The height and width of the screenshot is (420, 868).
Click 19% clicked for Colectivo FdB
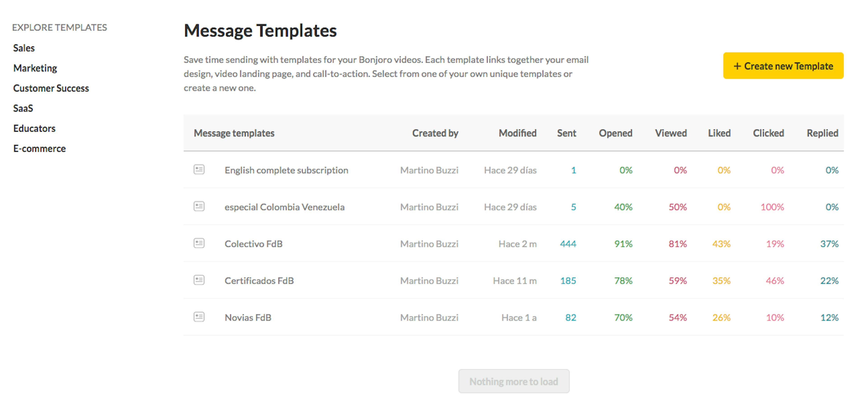click(x=775, y=244)
